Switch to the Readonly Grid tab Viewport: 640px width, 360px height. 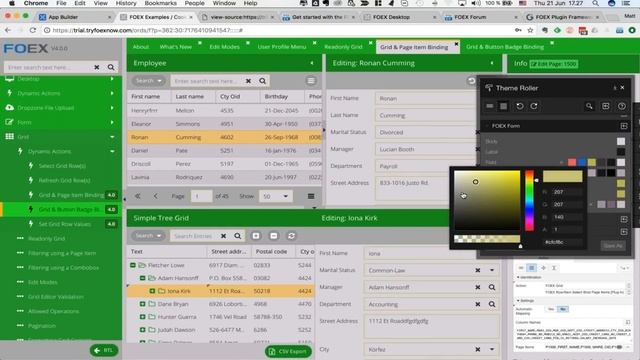coord(343,47)
